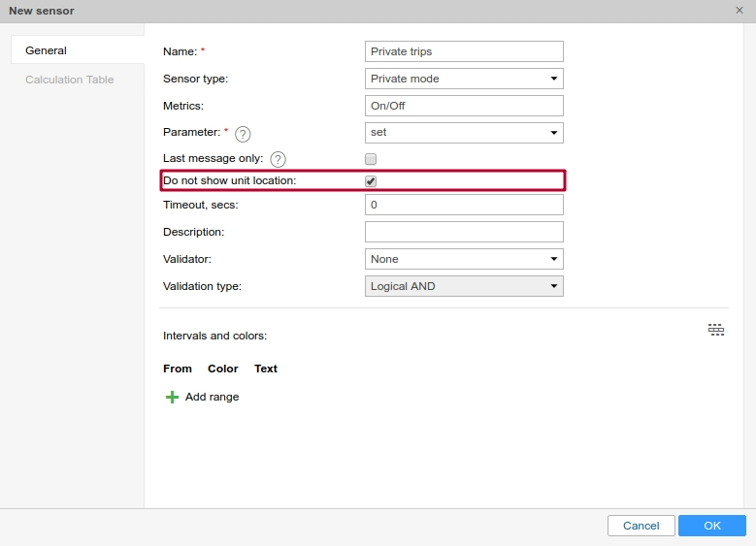Expand the Parameter combo box
756x546 pixels.
coord(464,132)
